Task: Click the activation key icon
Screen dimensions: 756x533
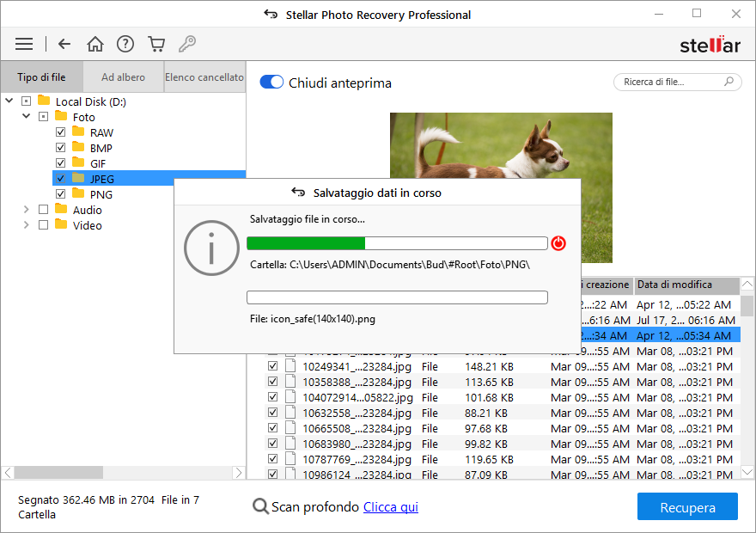Action: [186, 44]
